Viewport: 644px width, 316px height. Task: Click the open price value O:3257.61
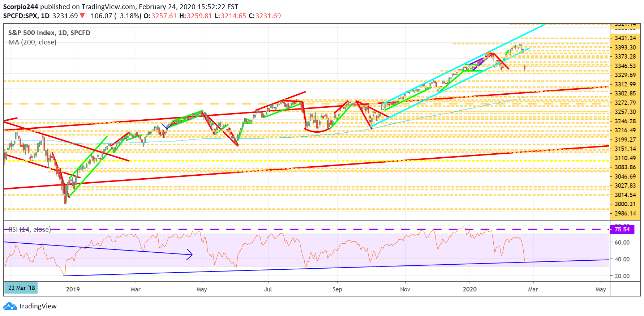[x=160, y=16]
